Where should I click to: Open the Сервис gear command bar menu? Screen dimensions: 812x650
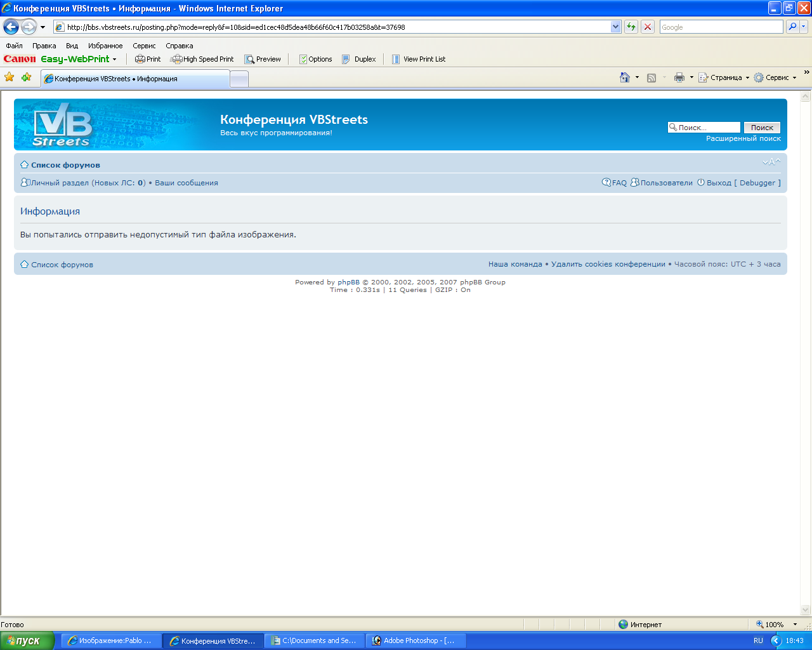tap(775, 77)
